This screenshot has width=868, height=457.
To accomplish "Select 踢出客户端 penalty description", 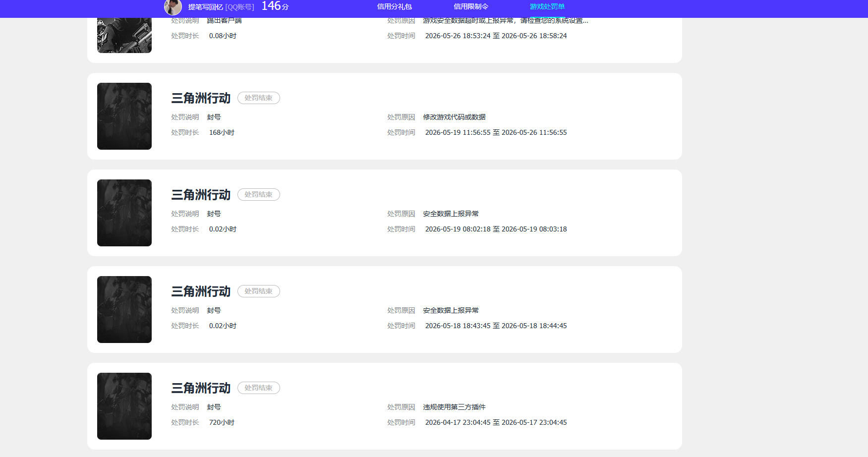I will click(224, 21).
